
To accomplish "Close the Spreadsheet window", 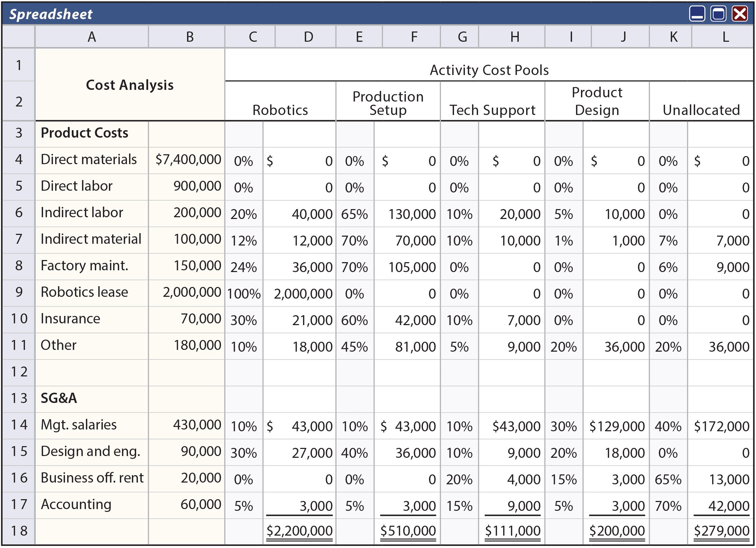I will 740,14.
